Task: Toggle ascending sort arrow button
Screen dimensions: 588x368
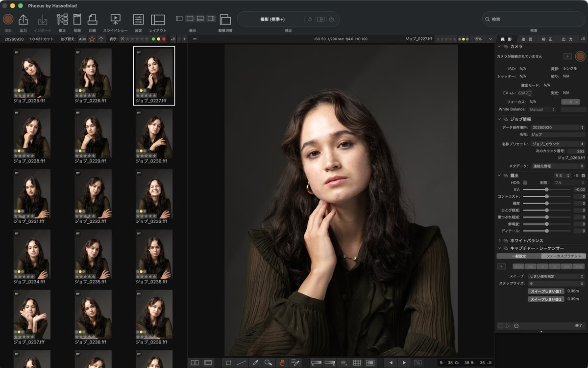Action: tap(101, 39)
